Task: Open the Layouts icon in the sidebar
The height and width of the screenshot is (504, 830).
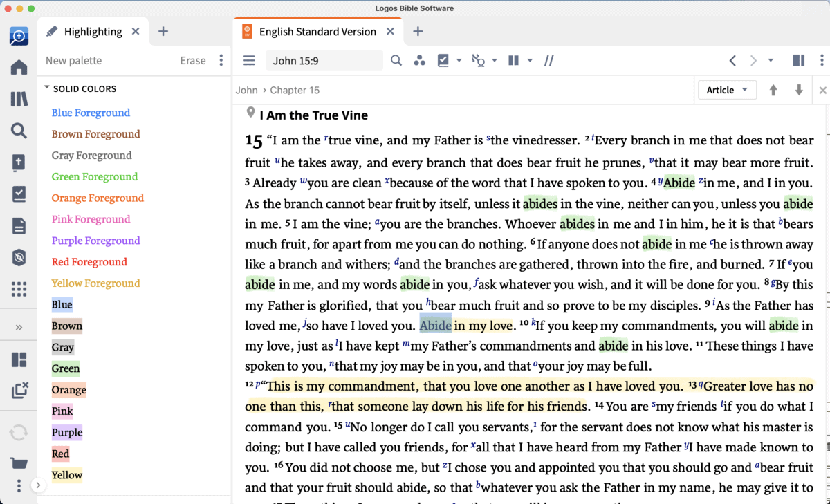Action: point(19,360)
